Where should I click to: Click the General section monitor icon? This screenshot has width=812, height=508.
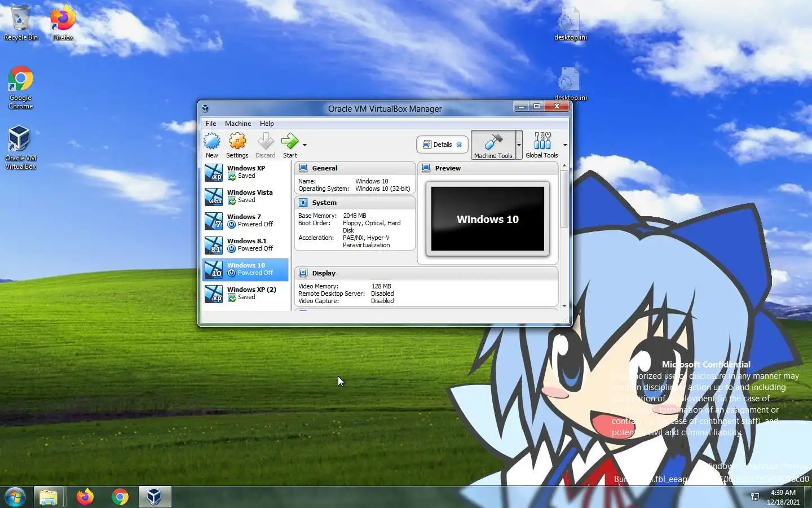[x=303, y=168]
